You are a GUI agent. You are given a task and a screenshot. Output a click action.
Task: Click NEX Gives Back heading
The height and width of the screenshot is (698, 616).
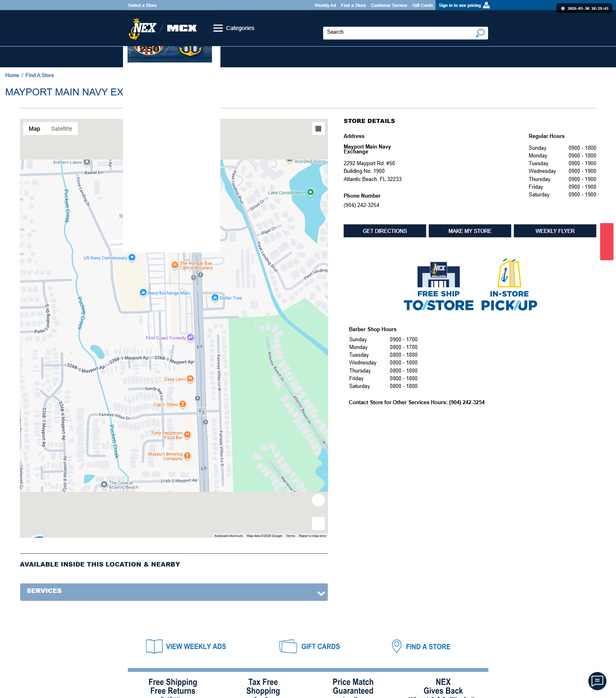tap(443, 686)
